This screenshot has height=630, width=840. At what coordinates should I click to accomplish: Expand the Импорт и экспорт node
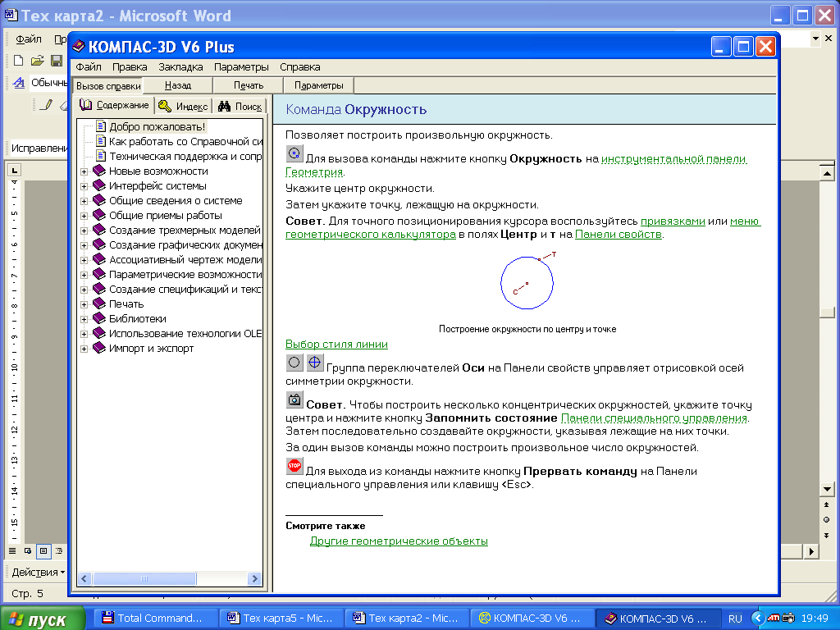pos(84,349)
